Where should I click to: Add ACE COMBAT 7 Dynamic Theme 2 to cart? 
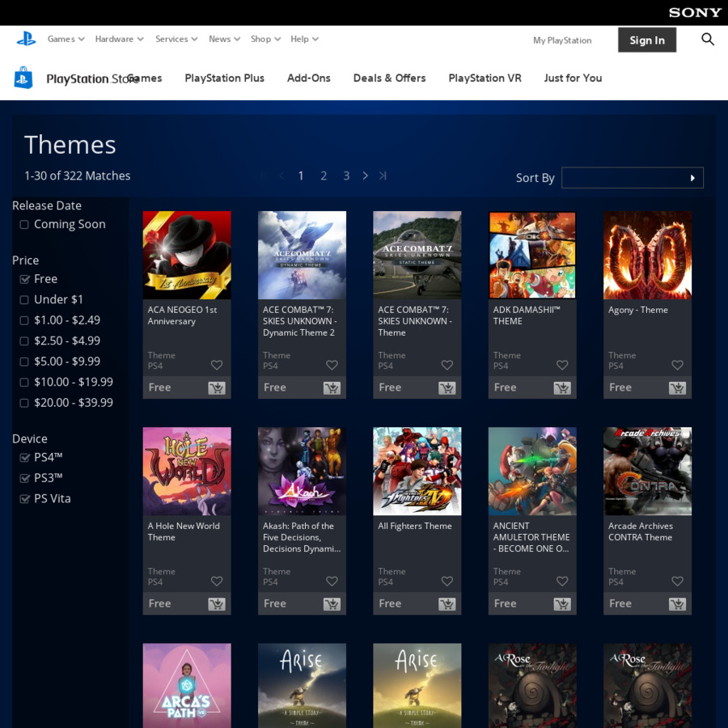(x=332, y=387)
